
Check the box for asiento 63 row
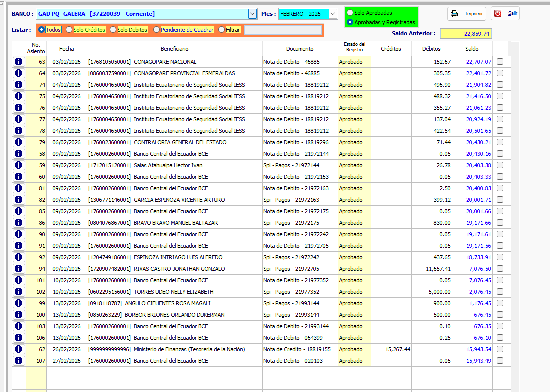click(500, 62)
